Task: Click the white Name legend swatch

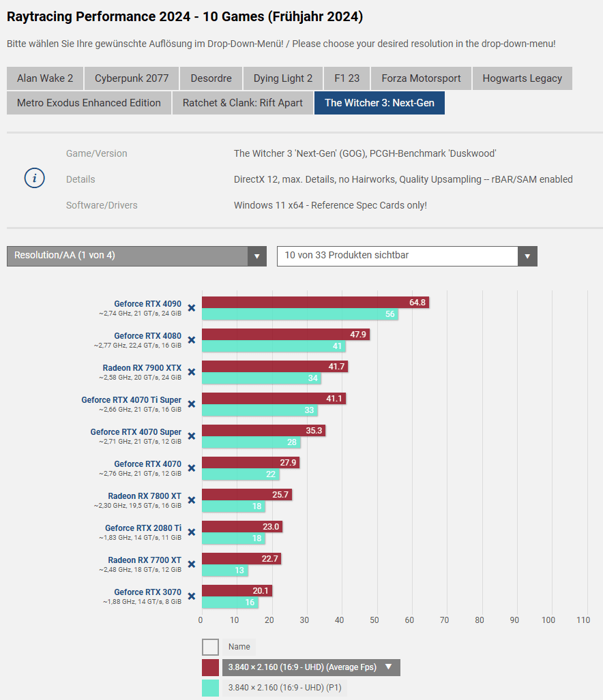Action: (x=210, y=647)
